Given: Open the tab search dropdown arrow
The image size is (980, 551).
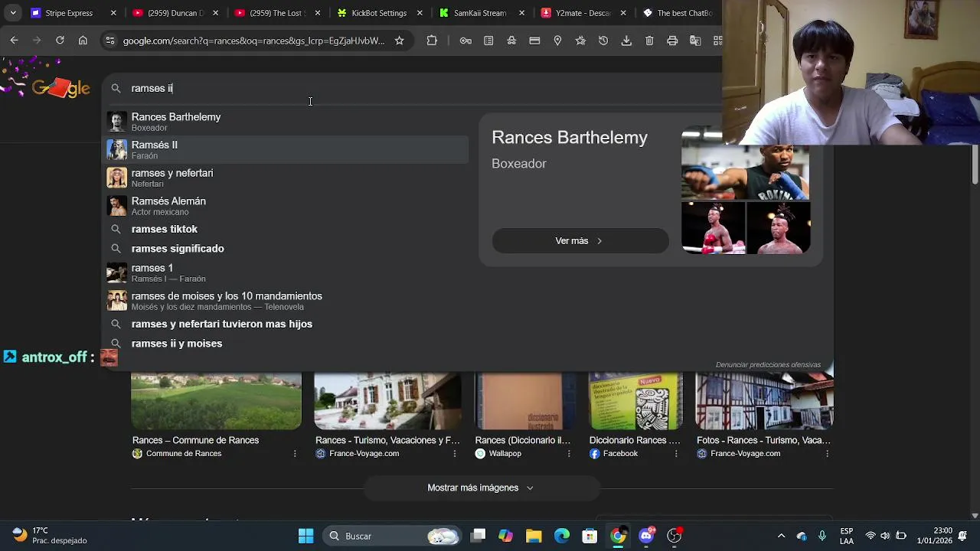Looking at the screenshot, I should coord(13,13).
